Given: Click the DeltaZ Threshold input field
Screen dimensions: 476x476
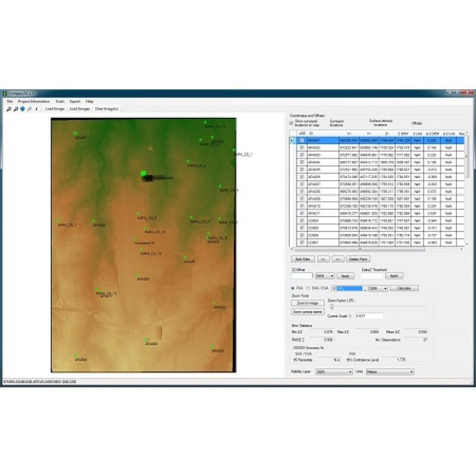Looking at the screenshot, I should tap(372, 276).
